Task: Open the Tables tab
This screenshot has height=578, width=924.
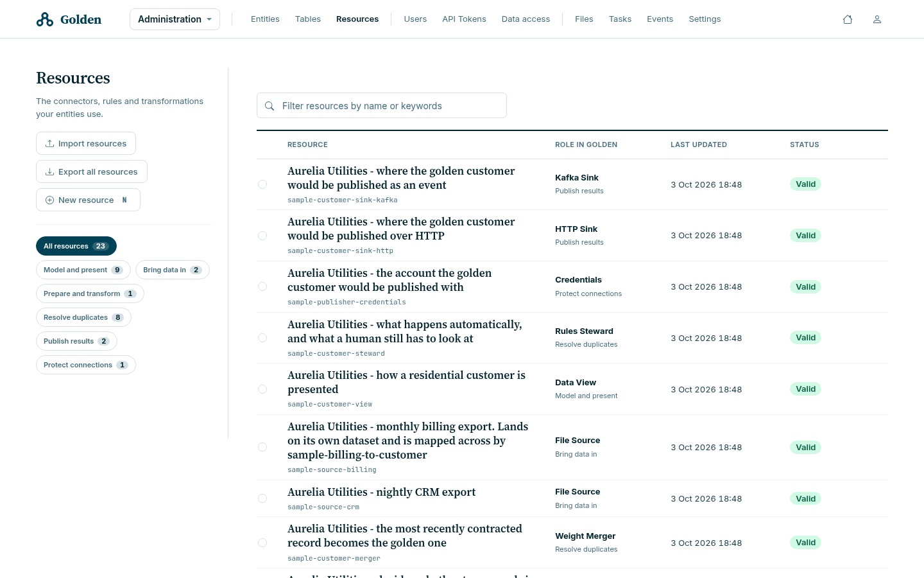Action: point(308,19)
